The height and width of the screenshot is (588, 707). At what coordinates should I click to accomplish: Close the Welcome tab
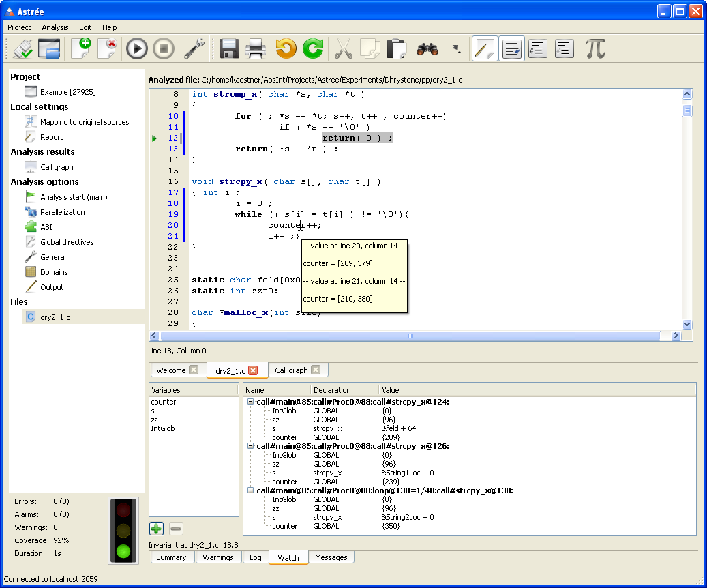click(x=194, y=370)
